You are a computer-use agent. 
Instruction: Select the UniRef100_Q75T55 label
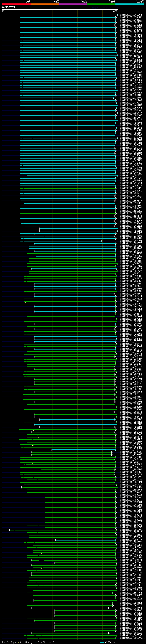tap(131, 98)
